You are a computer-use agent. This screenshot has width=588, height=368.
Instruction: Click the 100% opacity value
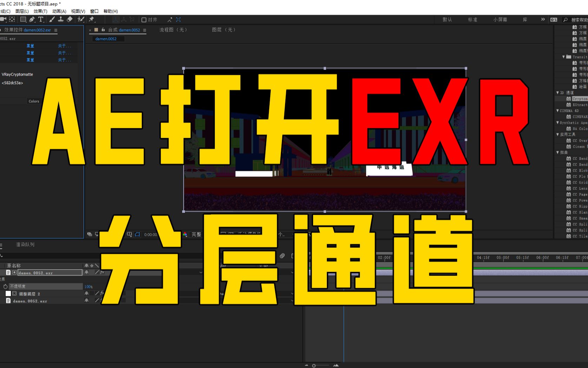[x=88, y=287]
